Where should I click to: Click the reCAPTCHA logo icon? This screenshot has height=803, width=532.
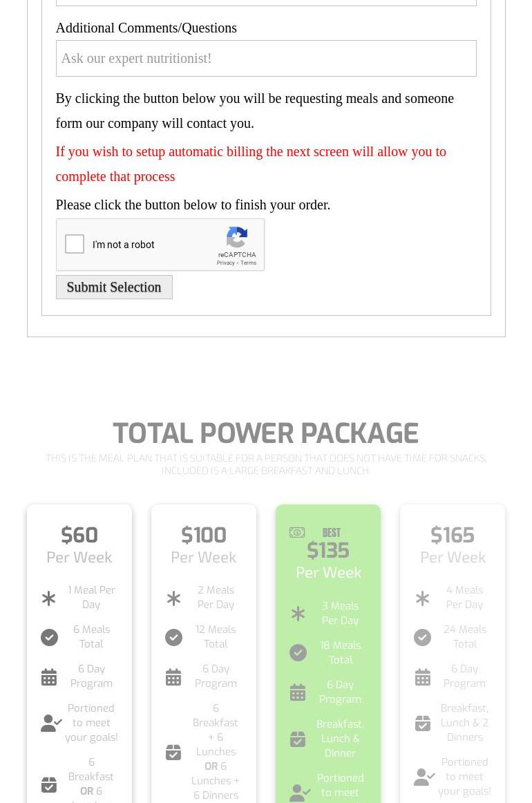[237, 238]
